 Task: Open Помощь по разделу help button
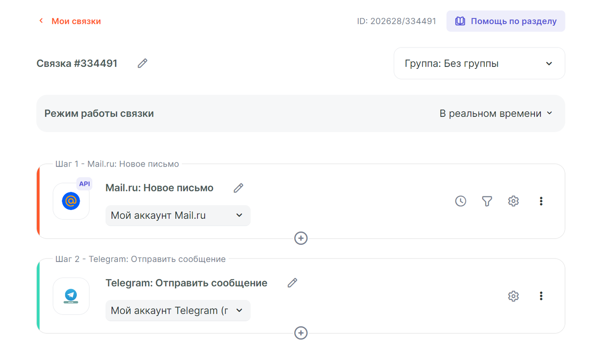click(505, 21)
